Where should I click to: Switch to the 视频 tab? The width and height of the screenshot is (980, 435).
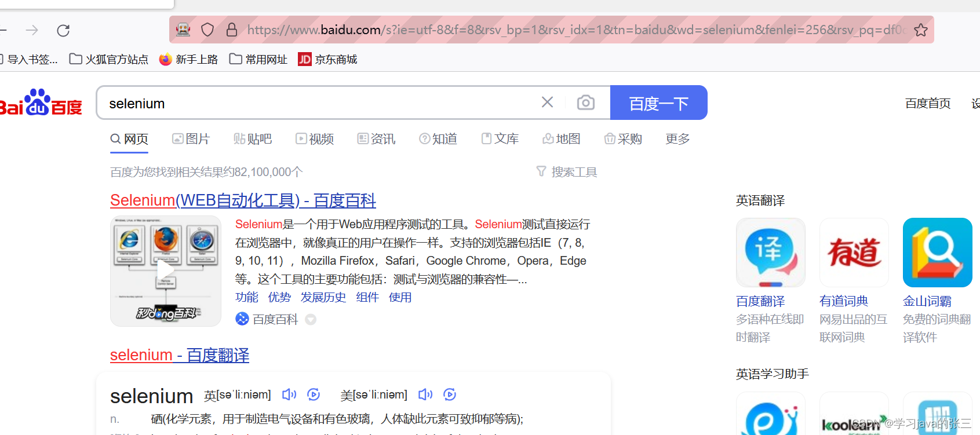[x=315, y=139]
